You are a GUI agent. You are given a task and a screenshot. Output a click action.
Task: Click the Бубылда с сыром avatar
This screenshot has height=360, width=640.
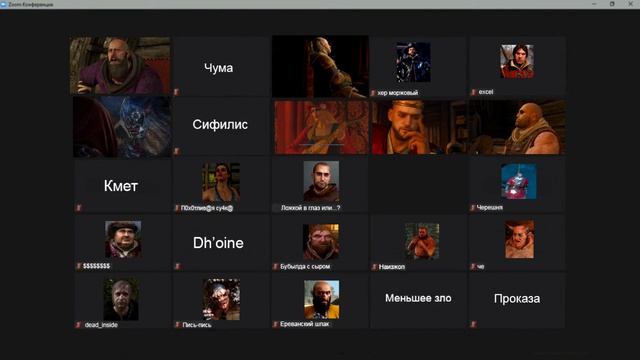321,241
